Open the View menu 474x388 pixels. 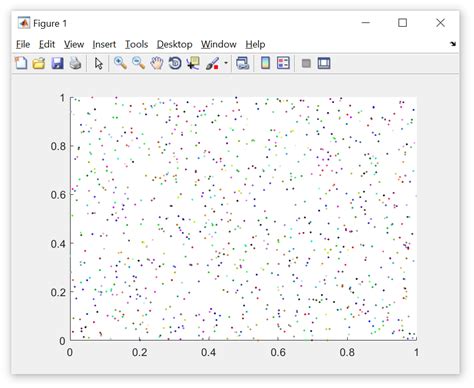74,44
